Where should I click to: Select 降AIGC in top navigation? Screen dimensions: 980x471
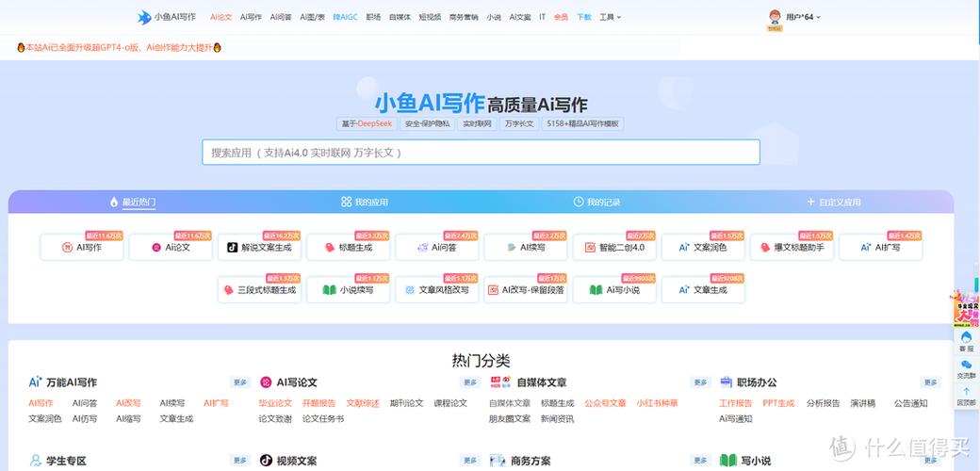[x=346, y=18]
